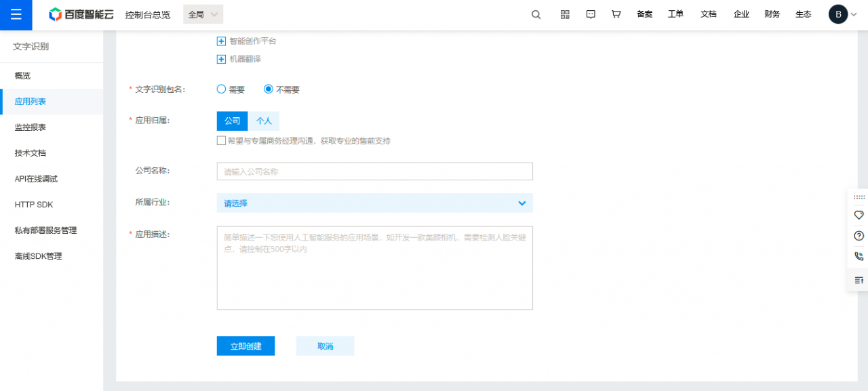Click the favorites heart icon on right panel
The width and height of the screenshot is (868, 391).
pyautogui.click(x=859, y=213)
